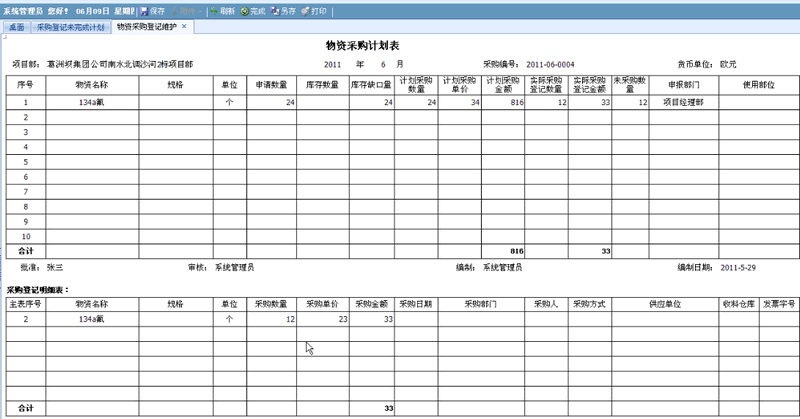Click the 计划采购单价 cell showing 34

(x=459, y=102)
